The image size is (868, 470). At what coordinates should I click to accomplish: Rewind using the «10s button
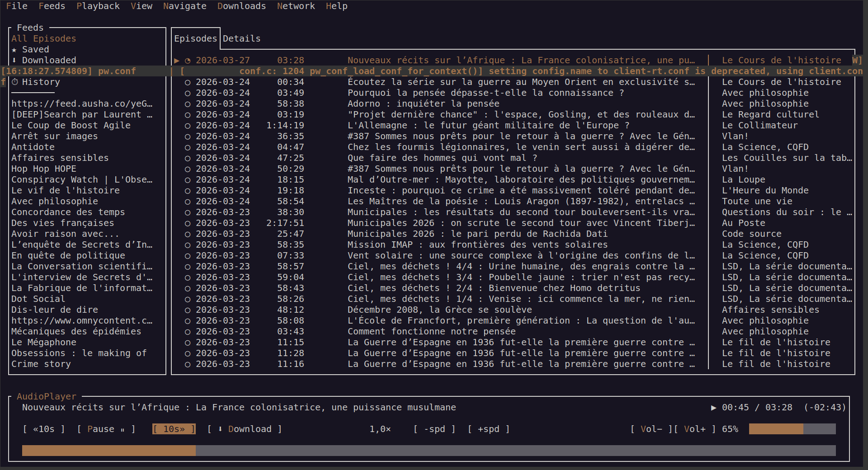point(44,429)
